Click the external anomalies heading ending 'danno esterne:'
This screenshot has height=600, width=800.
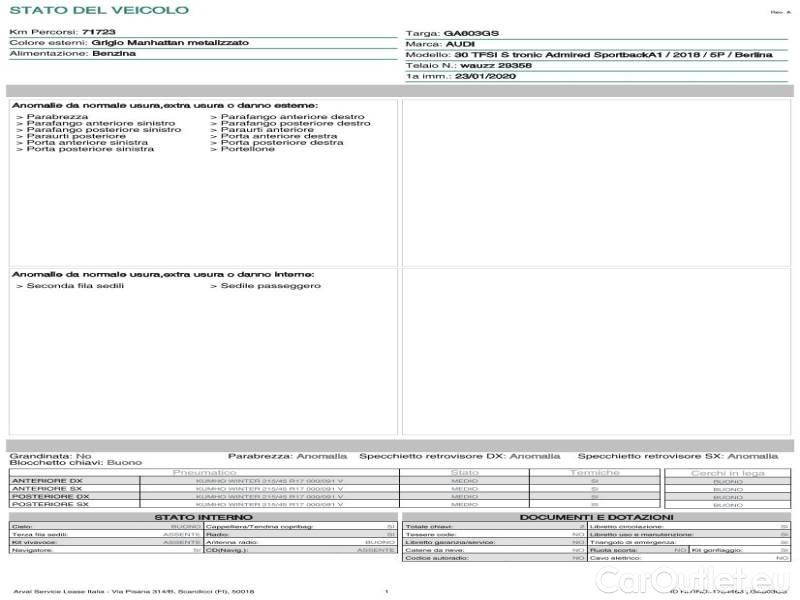click(165, 105)
